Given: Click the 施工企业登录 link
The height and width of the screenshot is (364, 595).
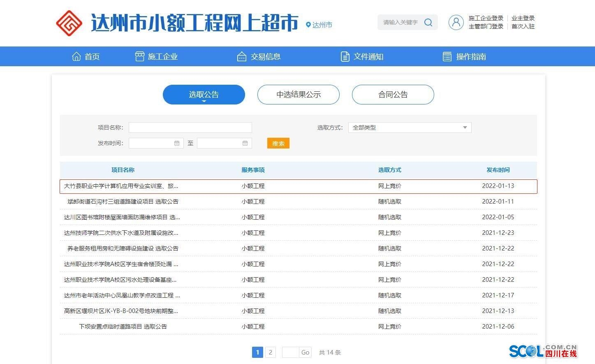Looking at the screenshot, I should [x=486, y=18].
